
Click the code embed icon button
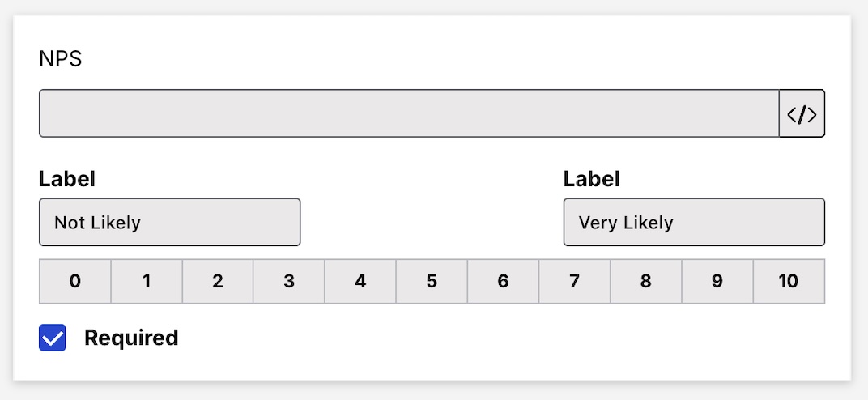pos(802,114)
